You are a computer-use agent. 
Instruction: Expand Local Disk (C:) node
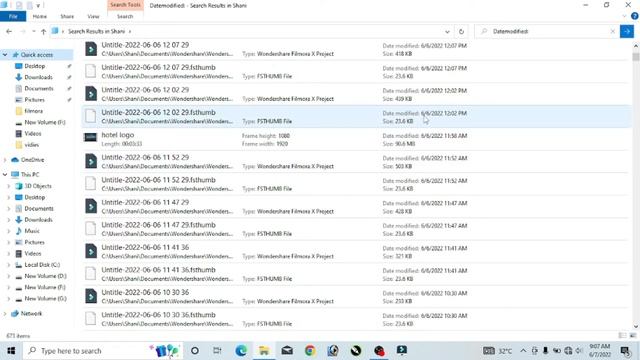click(9, 265)
